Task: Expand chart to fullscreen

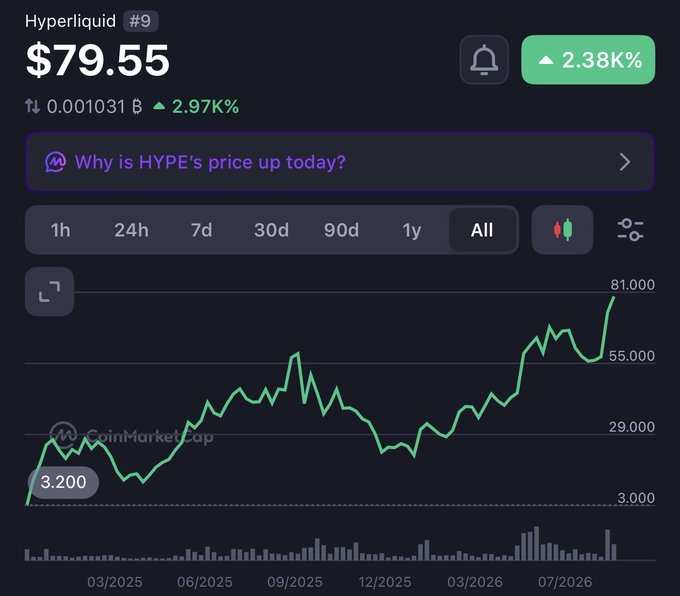Action: pos(49,291)
